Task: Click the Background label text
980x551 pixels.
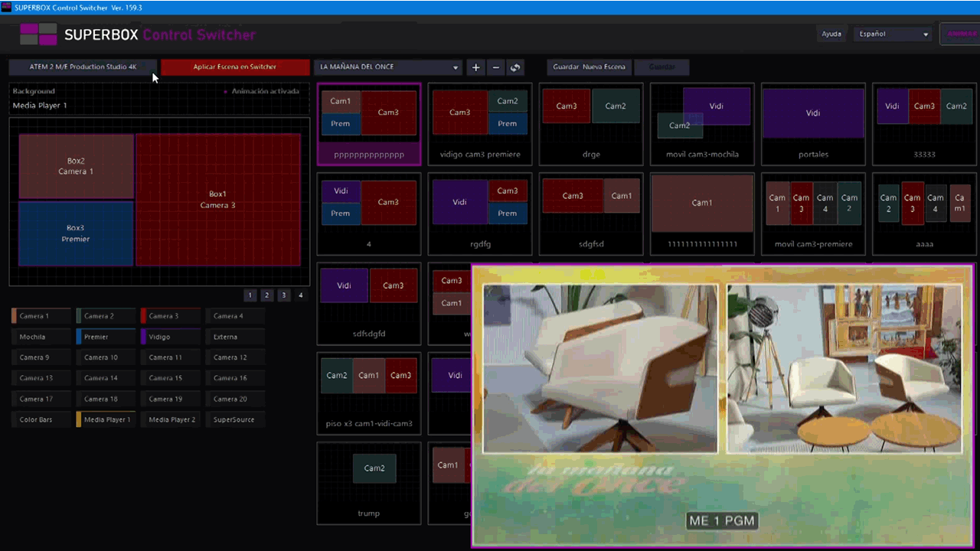Action: [34, 91]
